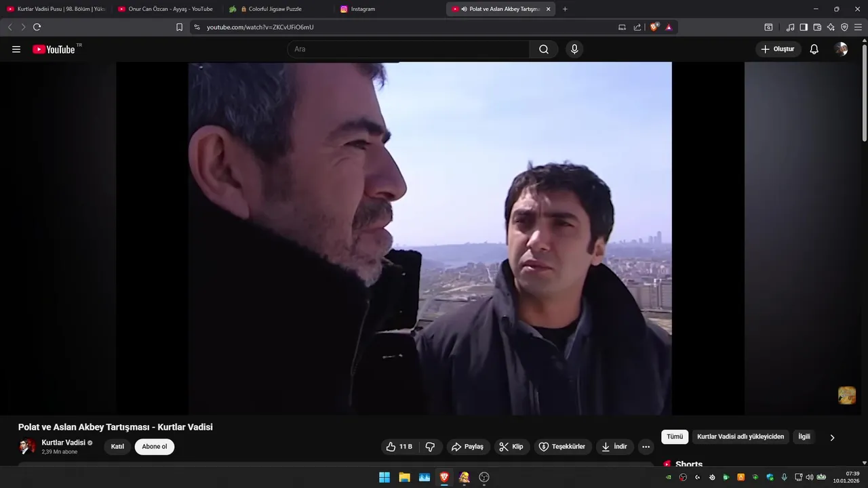Viewport: 868px width, 488px height.
Task: Like the video with thumbs up
Action: pos(399,447)
